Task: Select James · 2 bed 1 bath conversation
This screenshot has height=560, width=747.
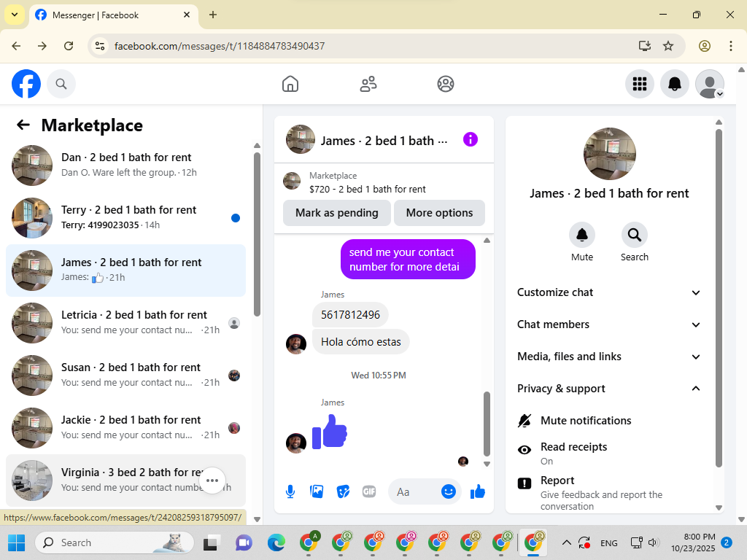Action: pyautogui.click(x=125, y=271)
